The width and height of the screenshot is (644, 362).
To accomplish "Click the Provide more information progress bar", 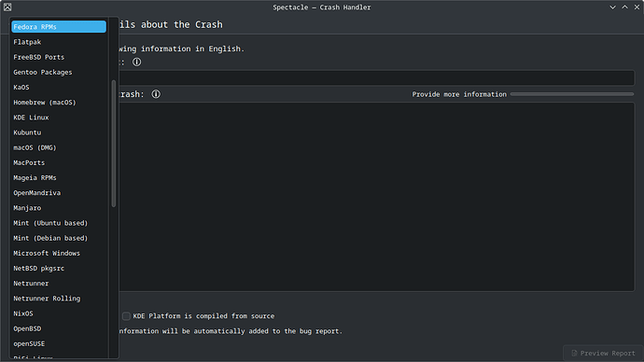I will (572, 94).
